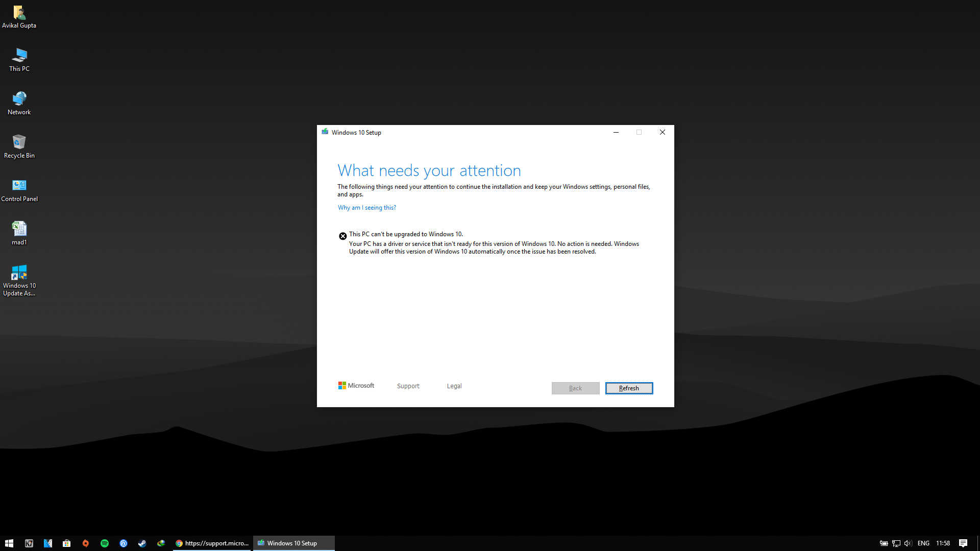Open the Origin app from taskbar
Viewport: 980px width, 551px height.
tap(86, 543)
